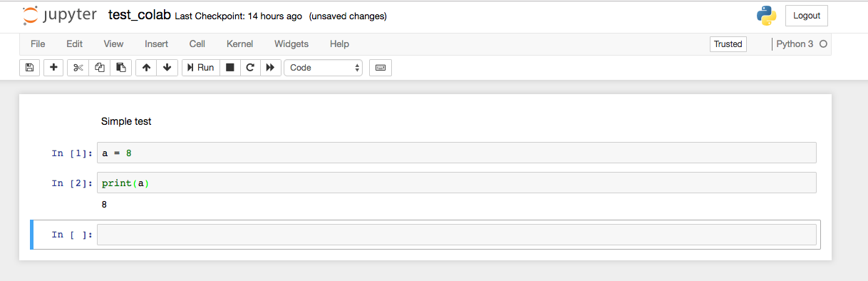868x281 pixels.
Task: Move selected cell down arrow
Action: point(167,68)
